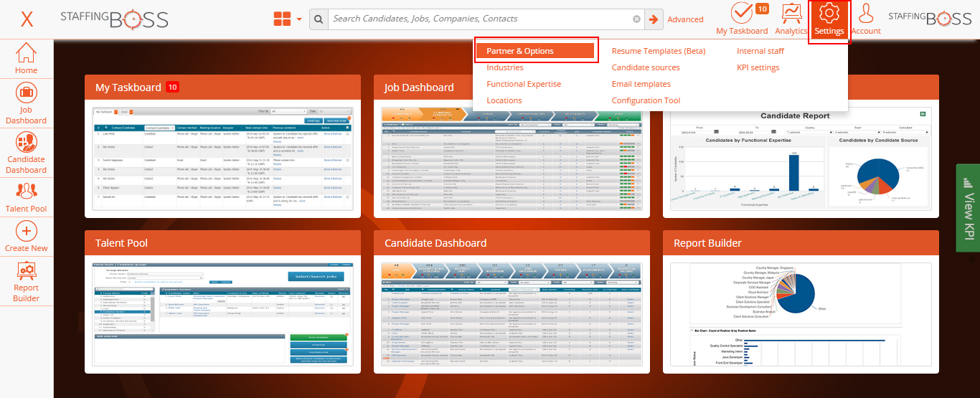Click the search magnifier icon
The height and width of the screenshot is (398, 980).
click(x=319, y=19)
